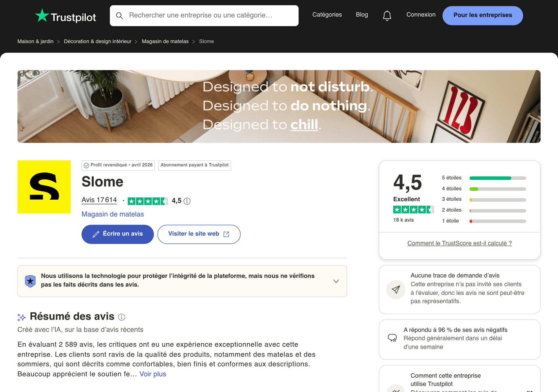558x392 pixels.
Task: Click the star rating under Excellent
Action: click(414, 210)
